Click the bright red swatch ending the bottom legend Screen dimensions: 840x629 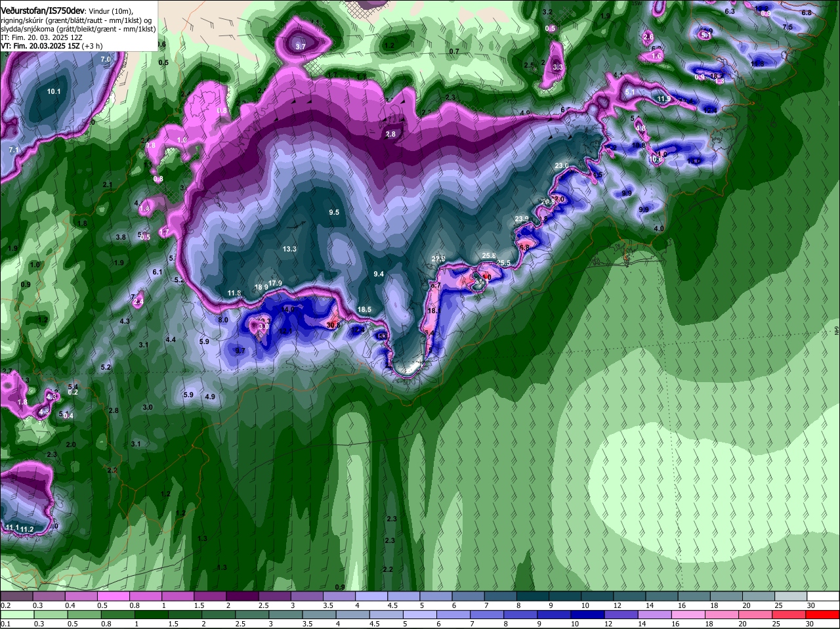pos(822,614)
